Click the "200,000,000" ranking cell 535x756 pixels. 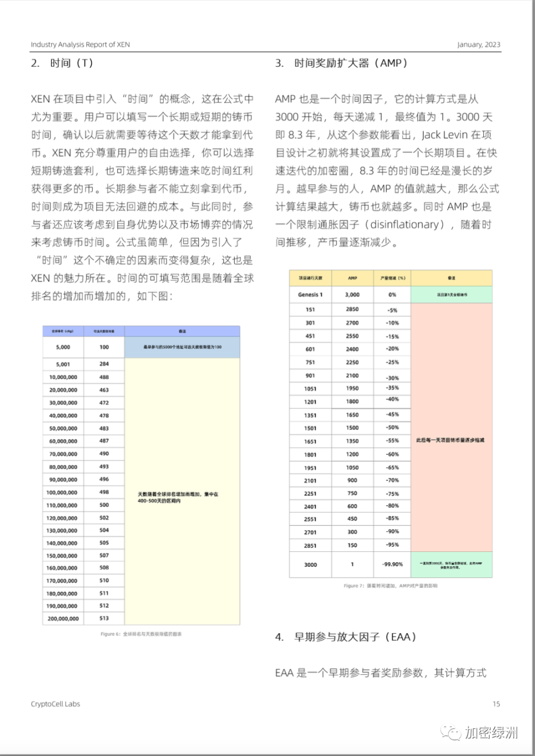pos(63,618)
